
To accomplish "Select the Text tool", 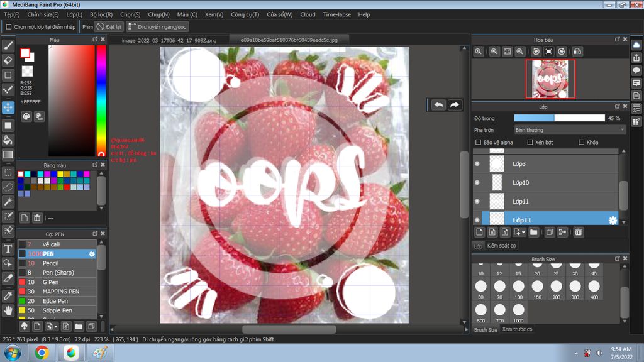I will [x=8, y=249].
